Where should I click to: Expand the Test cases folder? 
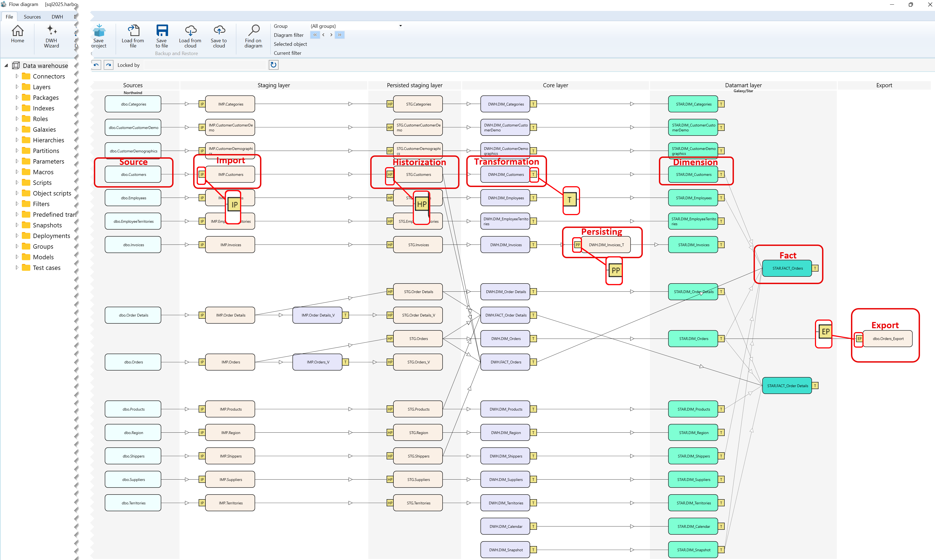(x=17, y=267)
